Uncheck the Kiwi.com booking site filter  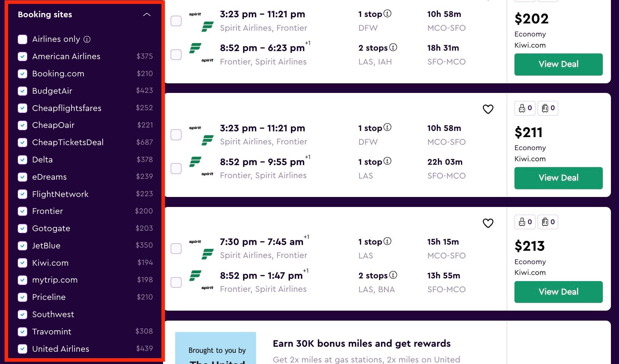(x=22, y=263)
